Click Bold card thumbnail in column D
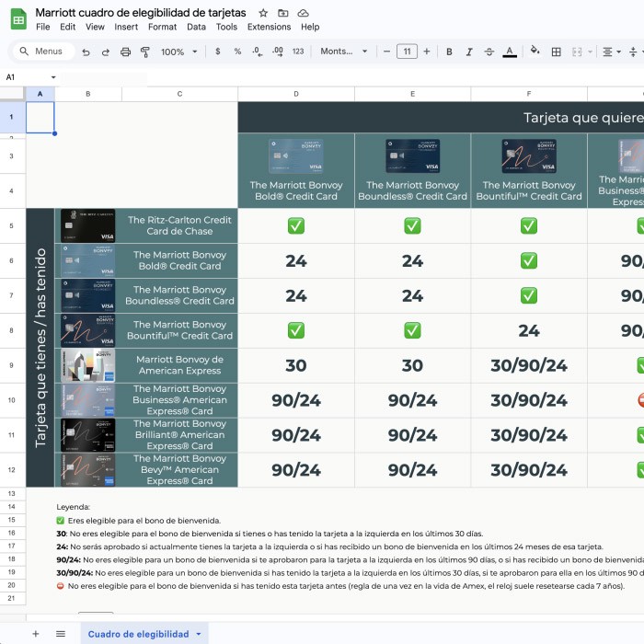The width and height of the screenshot is (644, 644). [296, 156]
